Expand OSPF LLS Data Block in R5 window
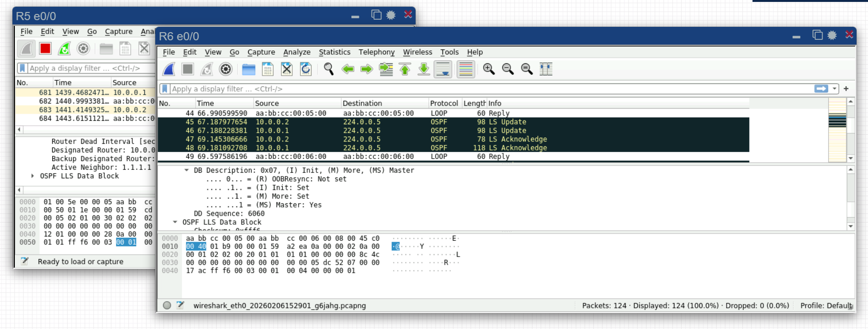Viewport: 868px width, 329px height. [33, 176]
